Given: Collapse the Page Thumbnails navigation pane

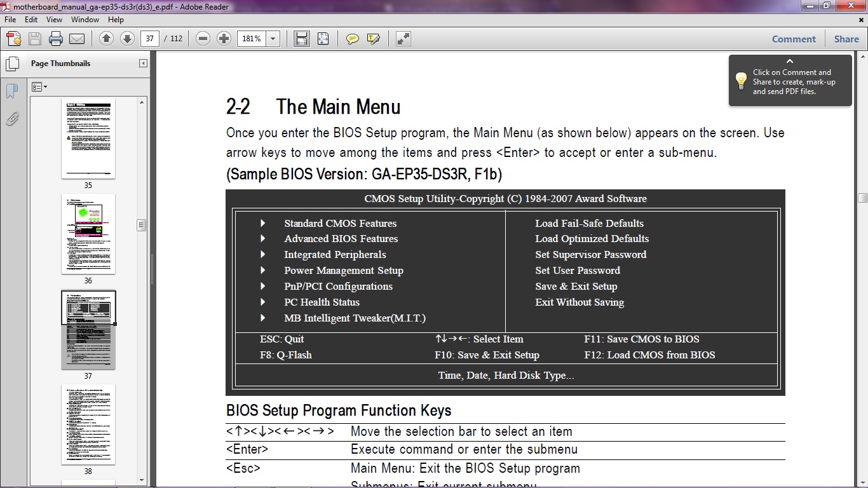Looking at the screenshot, I should [x=143, y=63].
